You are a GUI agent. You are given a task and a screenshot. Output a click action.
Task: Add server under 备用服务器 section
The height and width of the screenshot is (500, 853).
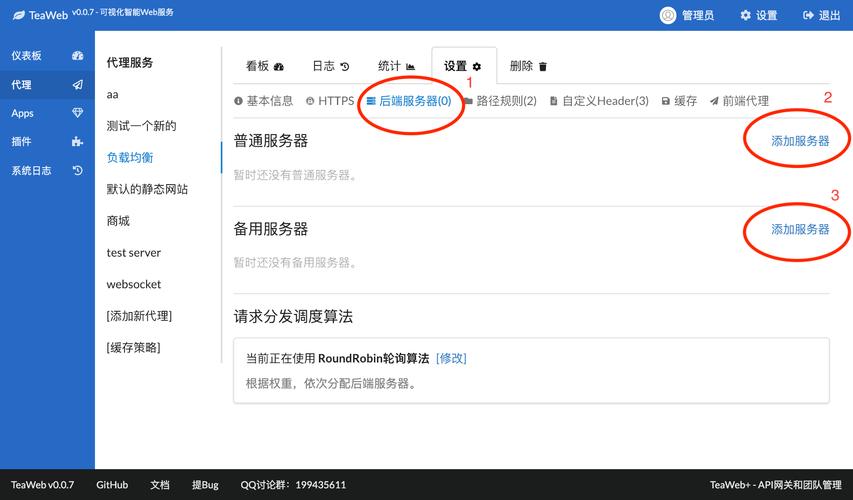pos(800,229)
